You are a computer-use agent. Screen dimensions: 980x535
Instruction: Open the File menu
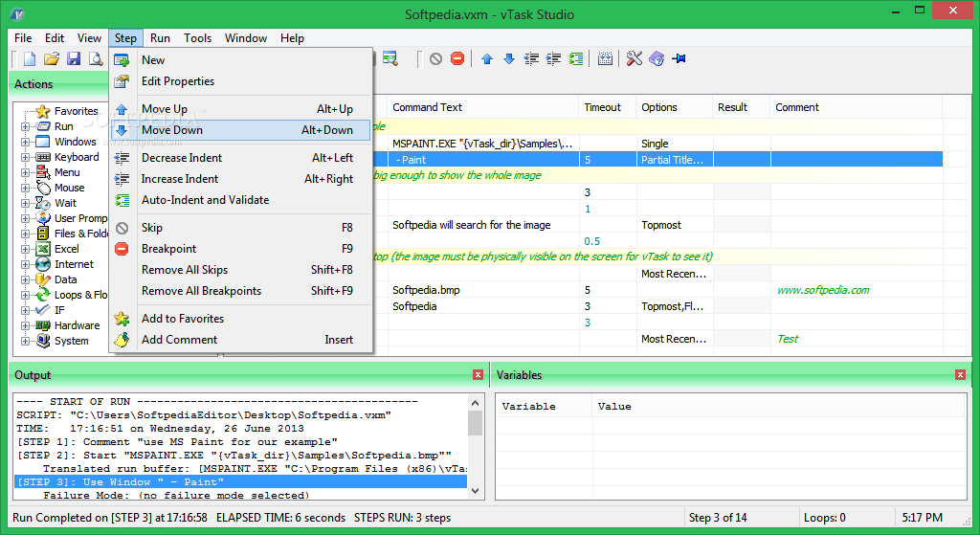23,38
